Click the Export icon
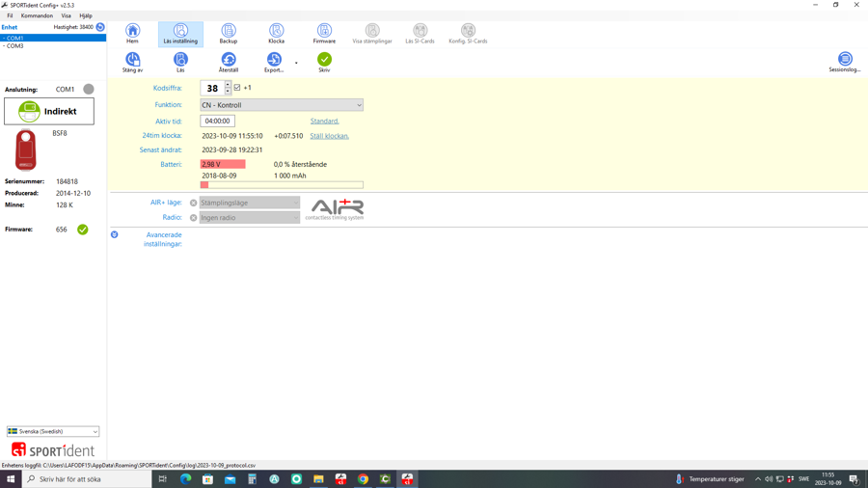The height and width of the screenshot is (488, 868). (x=274, y=62)
